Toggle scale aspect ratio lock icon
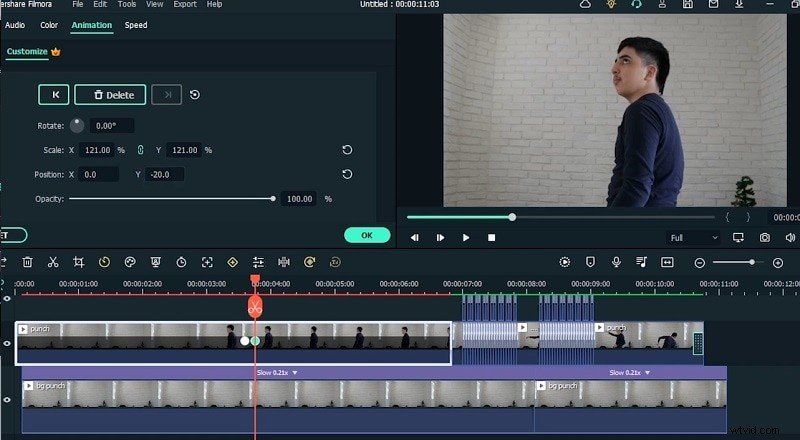This screenshot has width=800, height=440. (140, 150)
